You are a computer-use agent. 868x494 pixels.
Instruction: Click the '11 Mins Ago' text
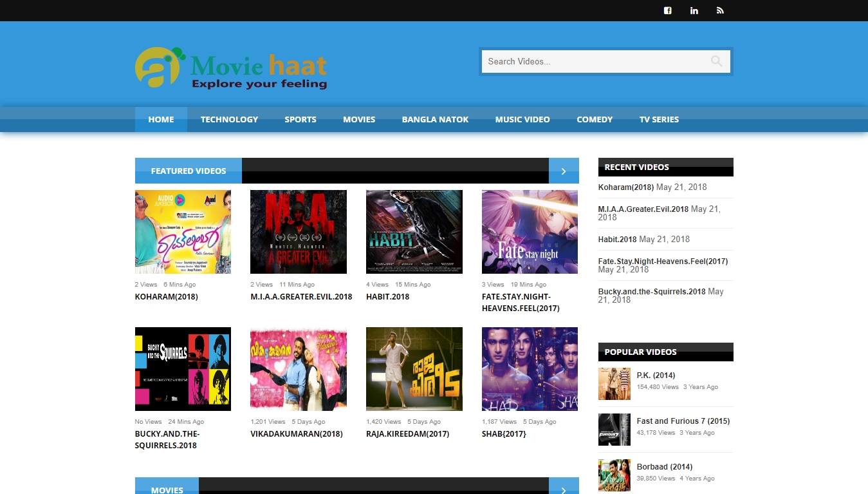coord(297,285)
